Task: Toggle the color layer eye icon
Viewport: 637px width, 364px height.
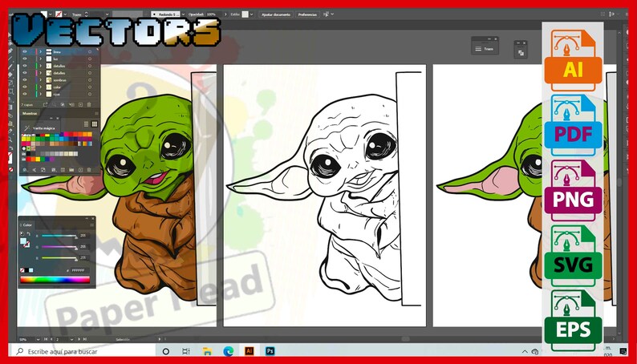Action: coord(25,87)
